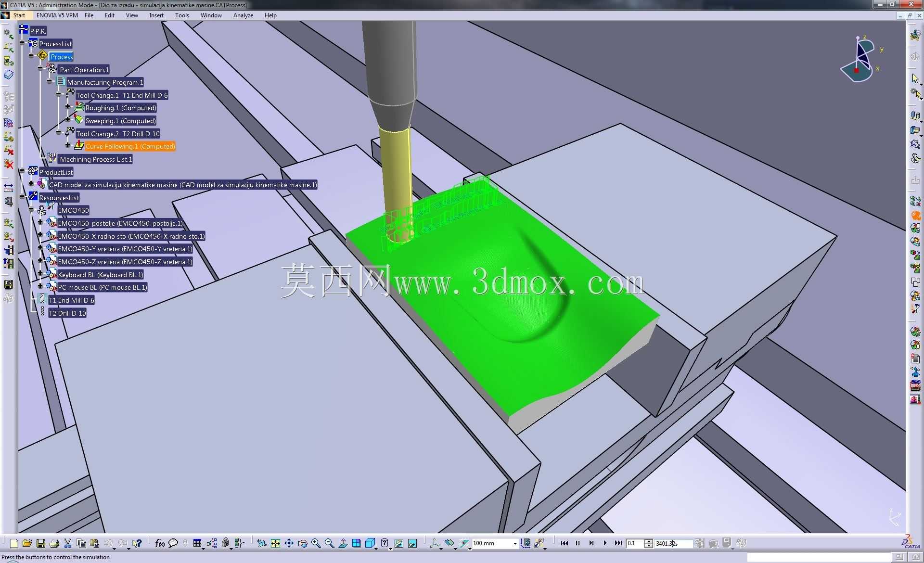
Task: Print with the printer icon
Action: coord(54,543)
